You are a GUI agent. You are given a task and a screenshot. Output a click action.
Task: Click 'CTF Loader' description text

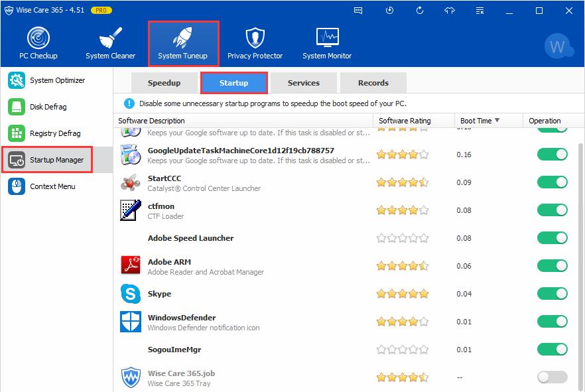(166, 216)
